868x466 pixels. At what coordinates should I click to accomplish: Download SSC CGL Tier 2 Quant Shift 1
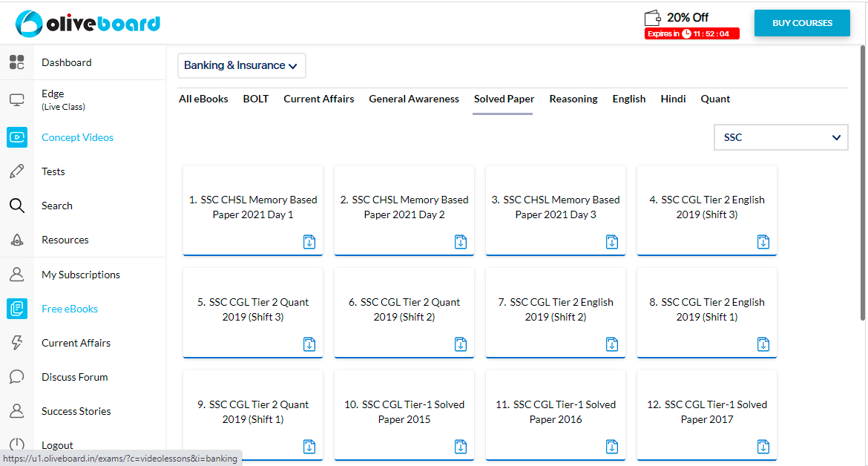click(x=309, y=447)
